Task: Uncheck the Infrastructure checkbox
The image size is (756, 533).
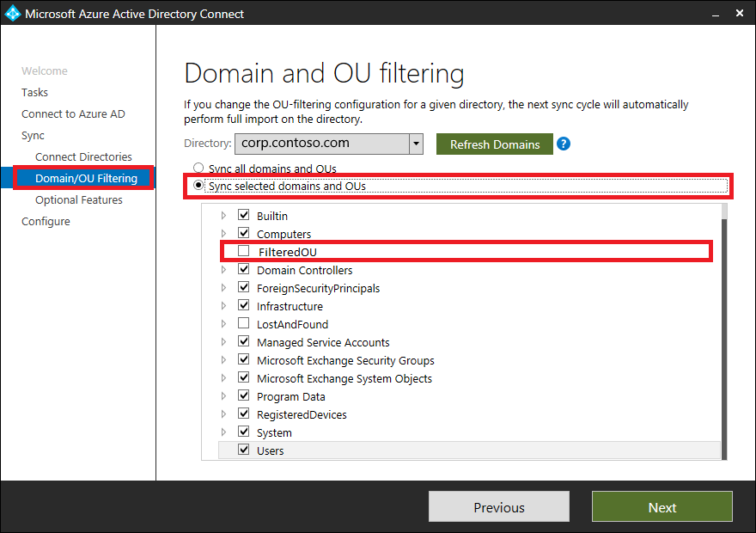Action: (243, 305)
